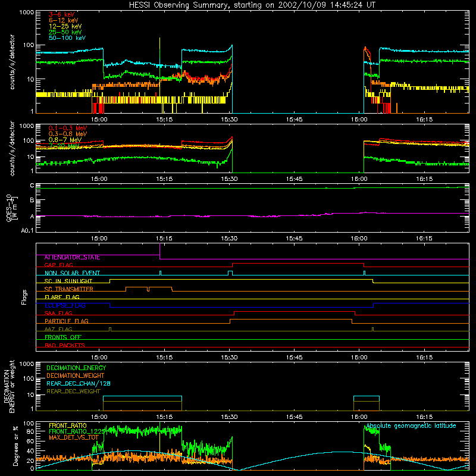Click the A0.1 level on the GOES axis
This screenshot has height=476, width=476.
coord(27,231)
